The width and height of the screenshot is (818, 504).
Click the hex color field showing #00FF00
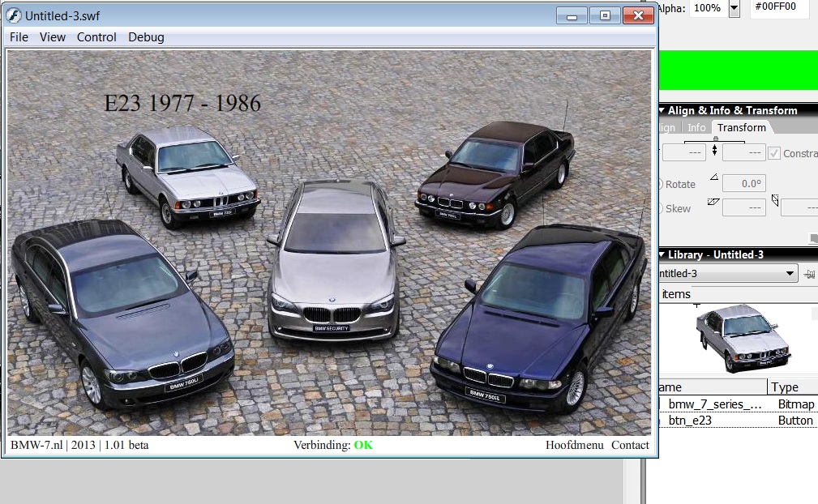coord(779,8)
